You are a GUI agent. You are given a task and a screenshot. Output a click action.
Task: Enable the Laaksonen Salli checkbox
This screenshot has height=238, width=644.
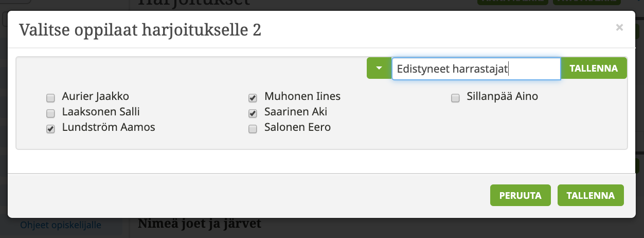50,113
